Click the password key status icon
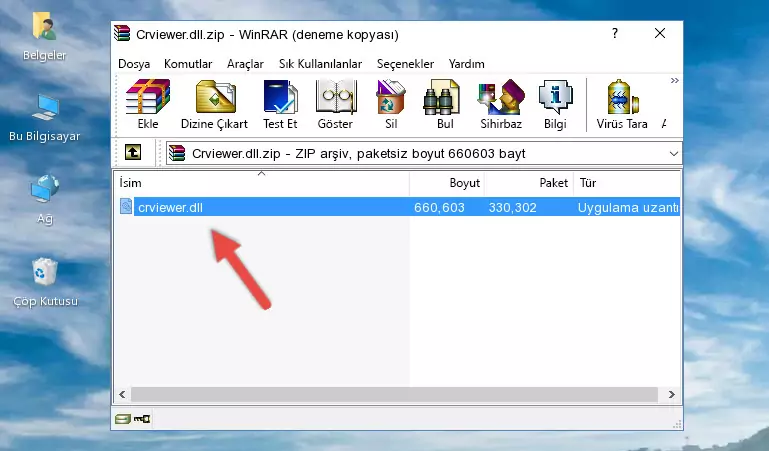Image resolution: width=769 pixels, height=451 pixels. [x=142, y=419]
